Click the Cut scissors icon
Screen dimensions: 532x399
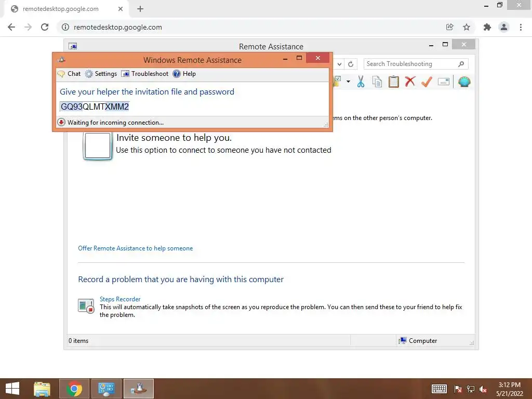tap(361, 82)
